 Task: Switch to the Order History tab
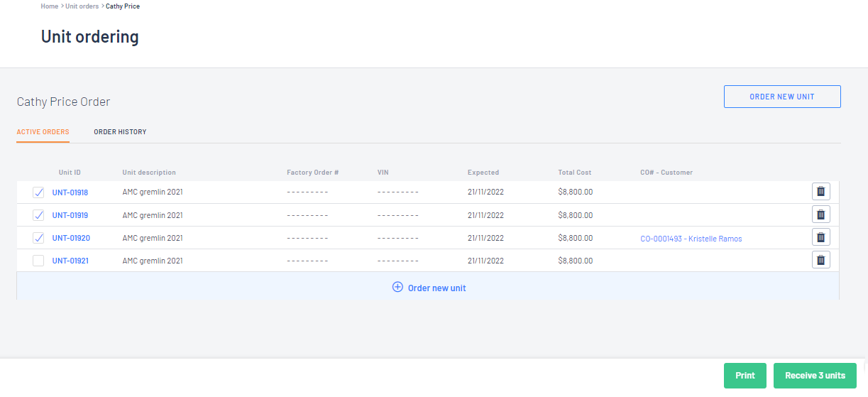coord(120,132)
